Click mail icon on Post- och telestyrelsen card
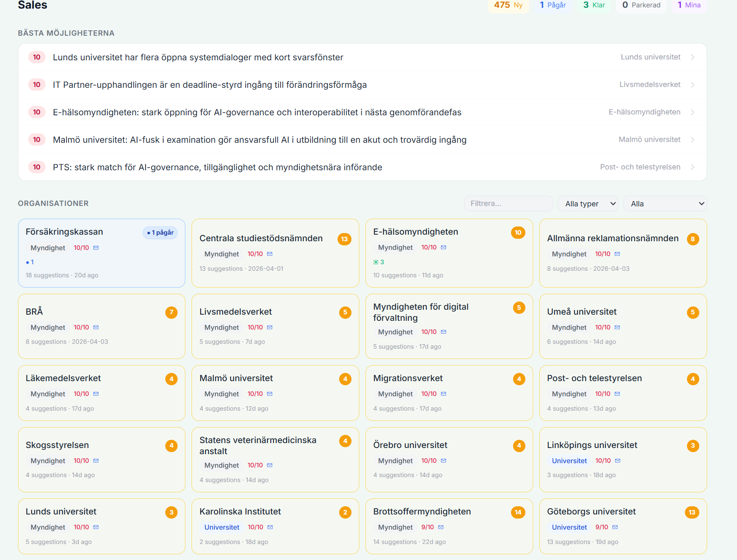The height and width of the screenshot is (560, 737). click(x=618, y=394)
